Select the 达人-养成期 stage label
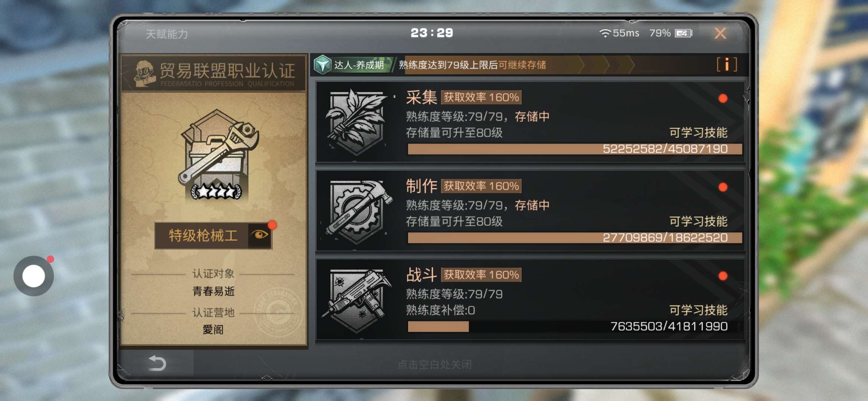868x401 pixels. coord(359,65)
